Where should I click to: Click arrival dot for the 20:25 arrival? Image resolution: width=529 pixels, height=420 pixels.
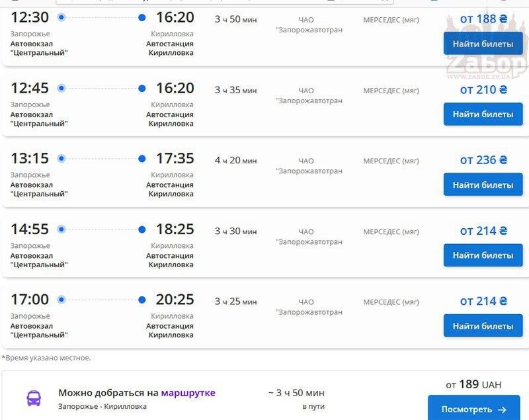click(x=142, y=300)
